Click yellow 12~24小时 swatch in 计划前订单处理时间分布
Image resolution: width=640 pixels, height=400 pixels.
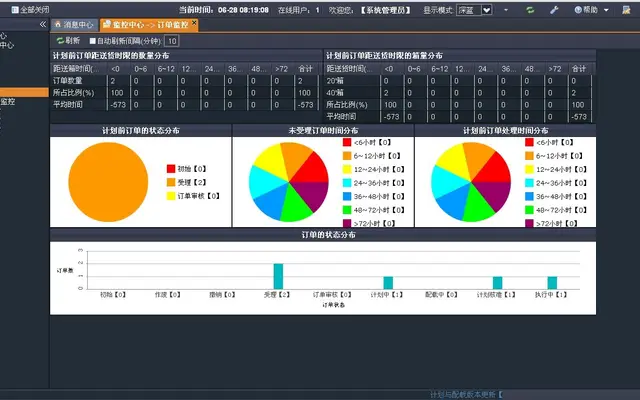[529, 169]
